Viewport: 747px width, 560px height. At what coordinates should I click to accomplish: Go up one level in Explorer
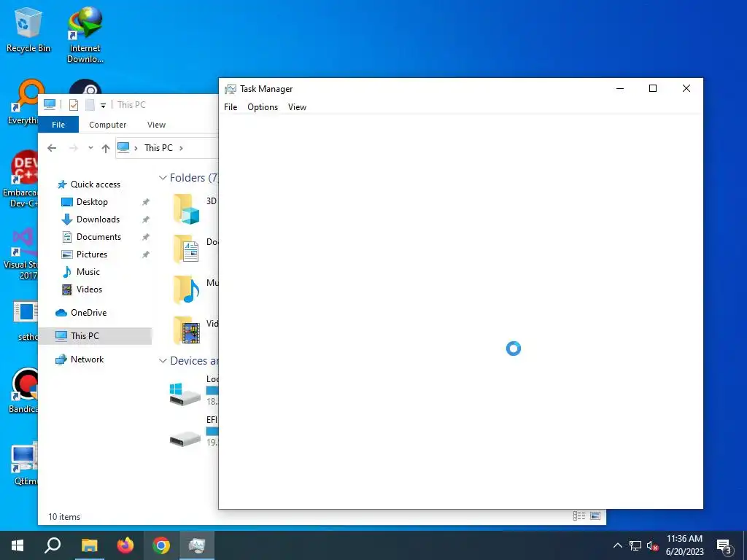click(106, 148)
